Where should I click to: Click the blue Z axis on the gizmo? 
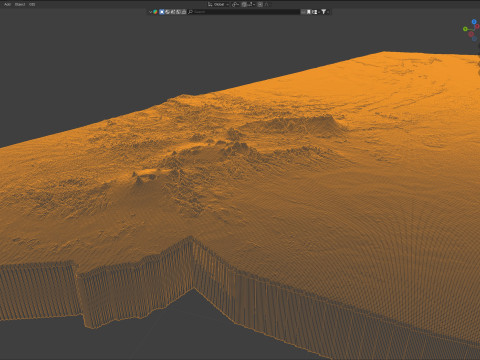click(x=474, y=22)
